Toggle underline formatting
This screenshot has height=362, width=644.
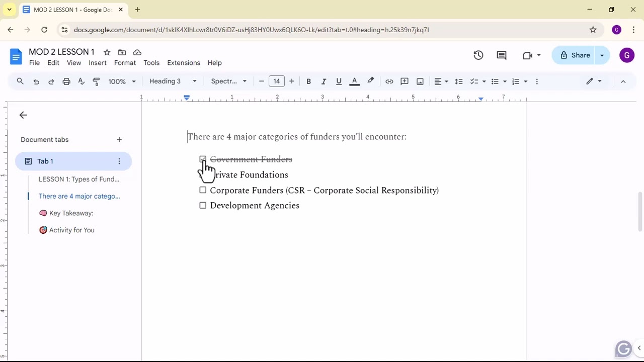pos(339,81)
